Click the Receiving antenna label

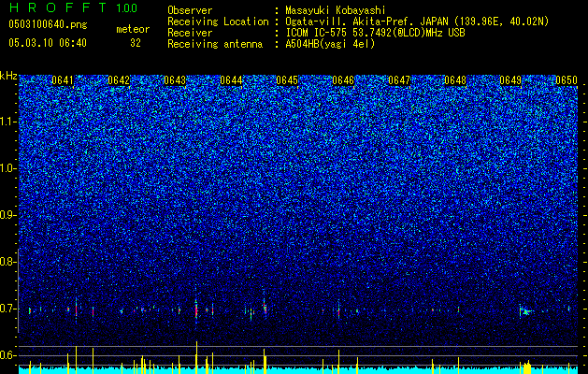tap(215, 44)
